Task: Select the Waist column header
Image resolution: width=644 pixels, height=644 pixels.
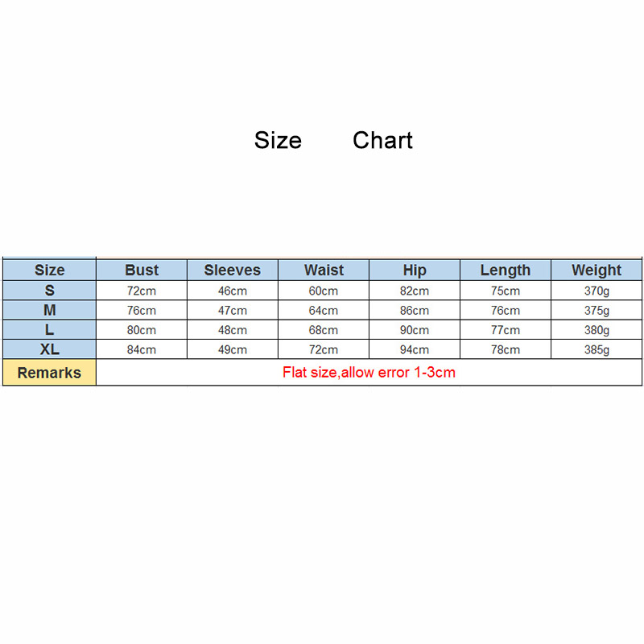Action: 324,270
